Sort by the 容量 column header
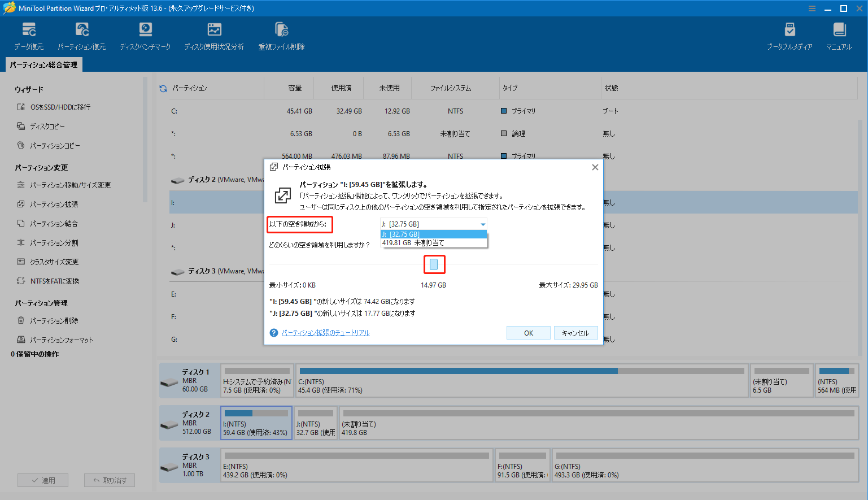 click(295, 88)
